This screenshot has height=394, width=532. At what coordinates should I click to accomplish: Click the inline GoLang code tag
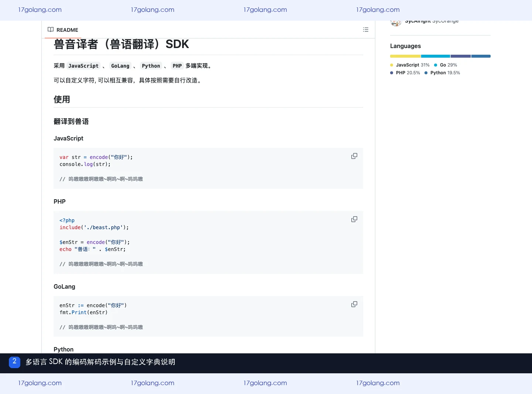point(120,66)
